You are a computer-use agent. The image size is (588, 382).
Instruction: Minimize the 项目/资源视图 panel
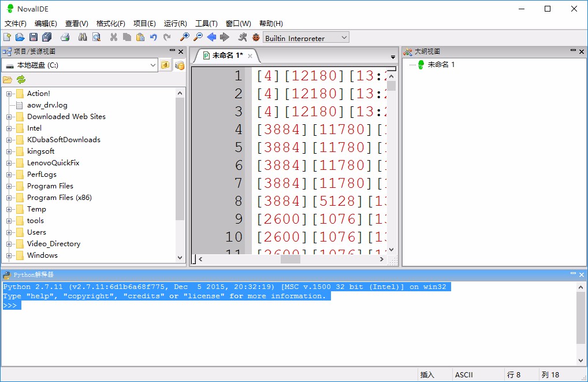(x=172, y=50)
